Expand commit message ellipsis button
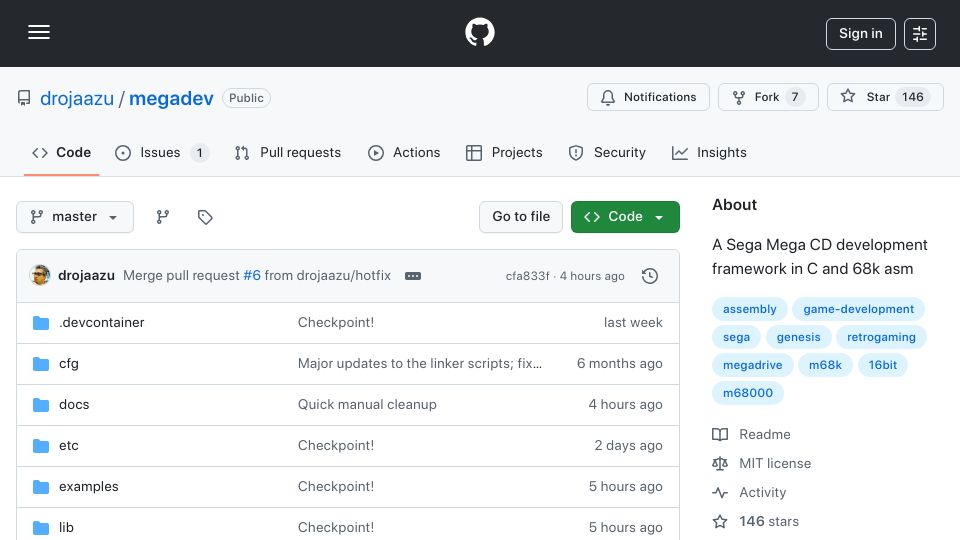Viewport: 960px width, 540px height. pos(413,276)
